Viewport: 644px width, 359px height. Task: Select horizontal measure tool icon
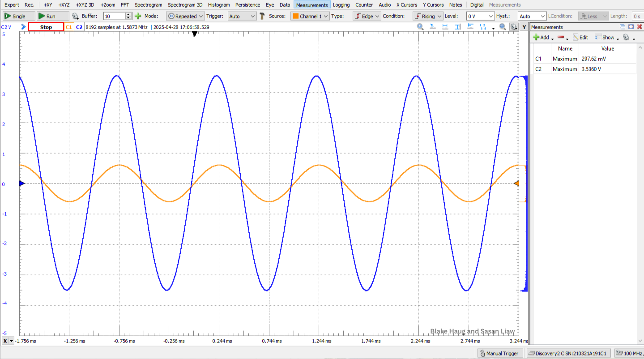point(445,27)
